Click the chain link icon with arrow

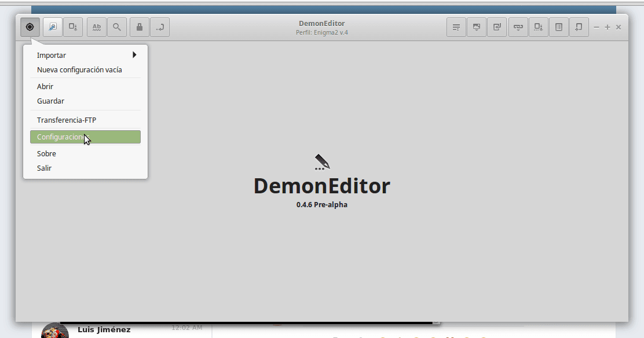click(x=518, y=27)
